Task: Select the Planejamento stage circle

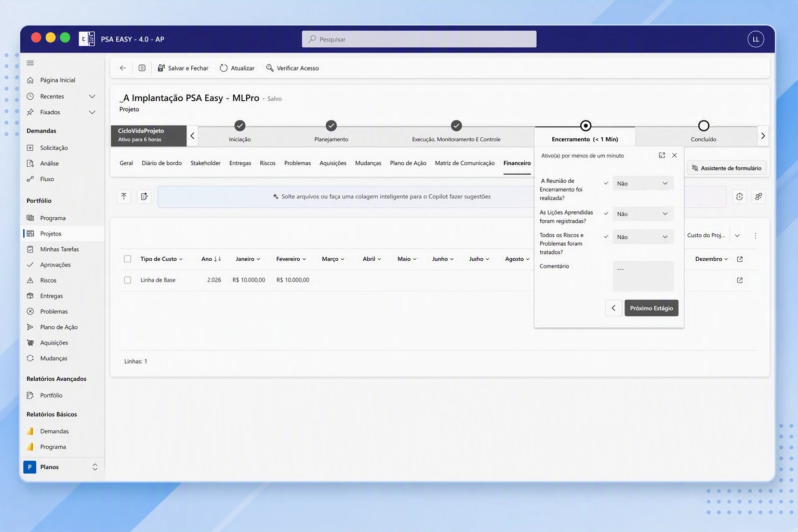Action: [331, 126]
